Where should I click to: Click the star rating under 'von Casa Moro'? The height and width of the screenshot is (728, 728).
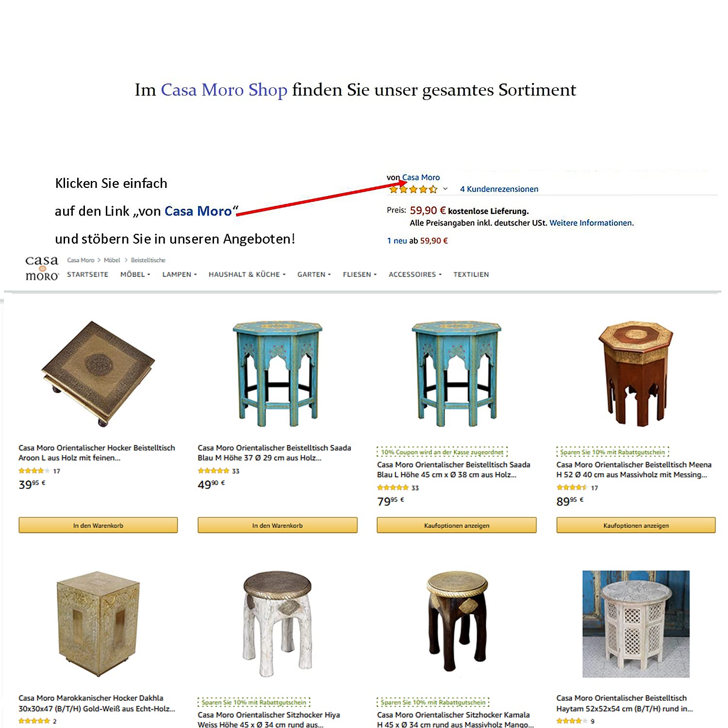click(x=414, y=189)
